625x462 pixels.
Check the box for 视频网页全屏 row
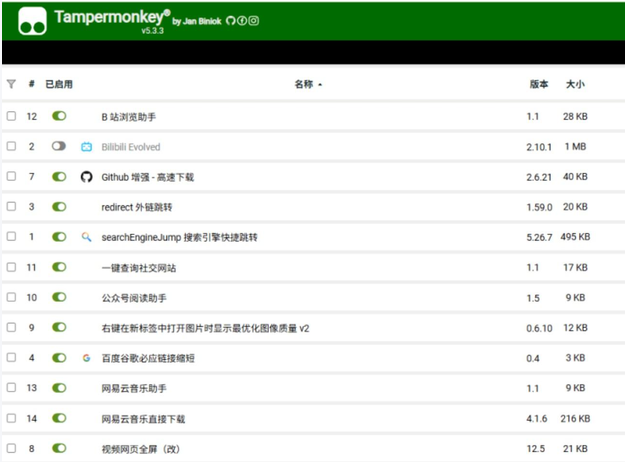click(12, 448)
